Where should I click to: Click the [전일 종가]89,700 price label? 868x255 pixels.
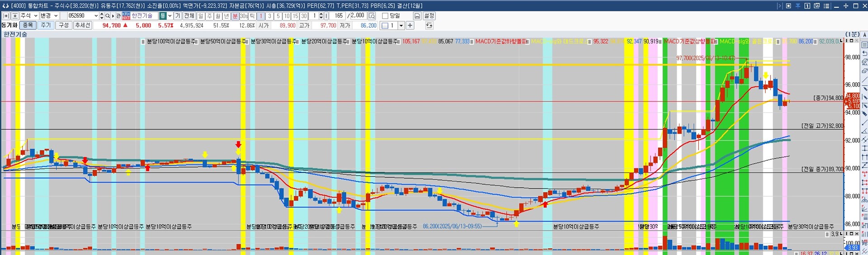point(822,169)
